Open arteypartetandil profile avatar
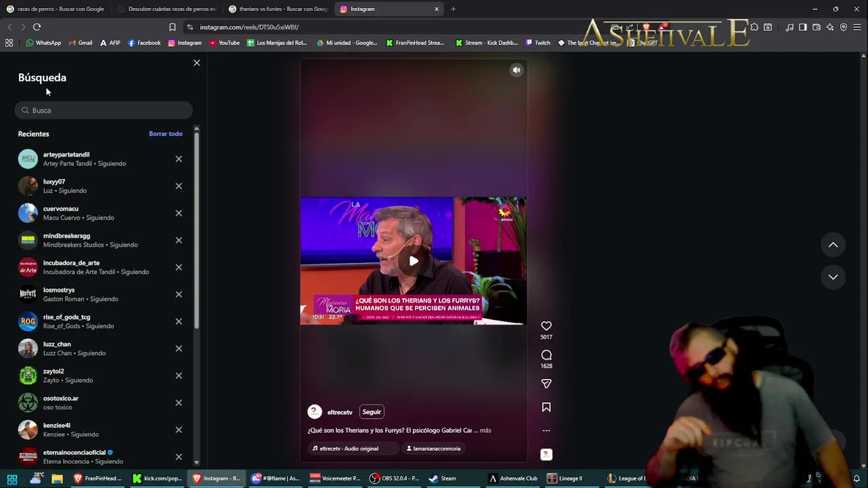Viewport: 868px width, 488px height. point(28,159)
